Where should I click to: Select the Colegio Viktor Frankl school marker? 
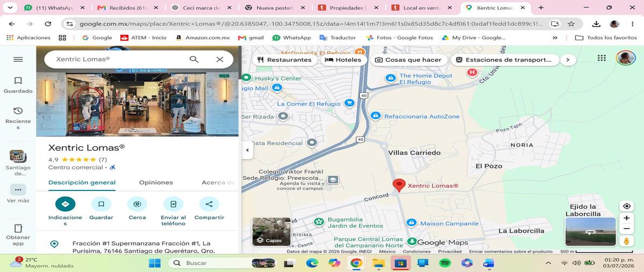[333, 180]
